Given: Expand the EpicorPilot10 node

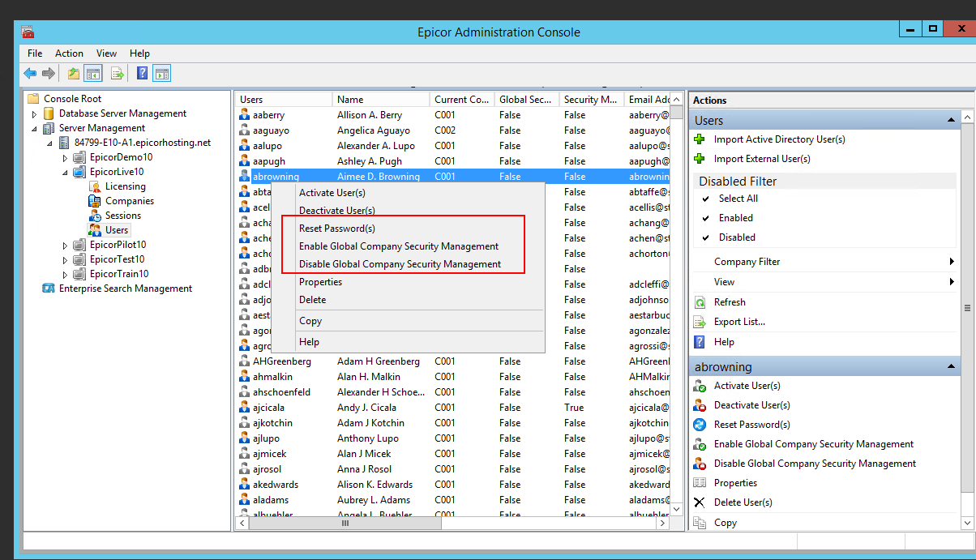Looking at the screenshot, I should (x=66, y=245).
